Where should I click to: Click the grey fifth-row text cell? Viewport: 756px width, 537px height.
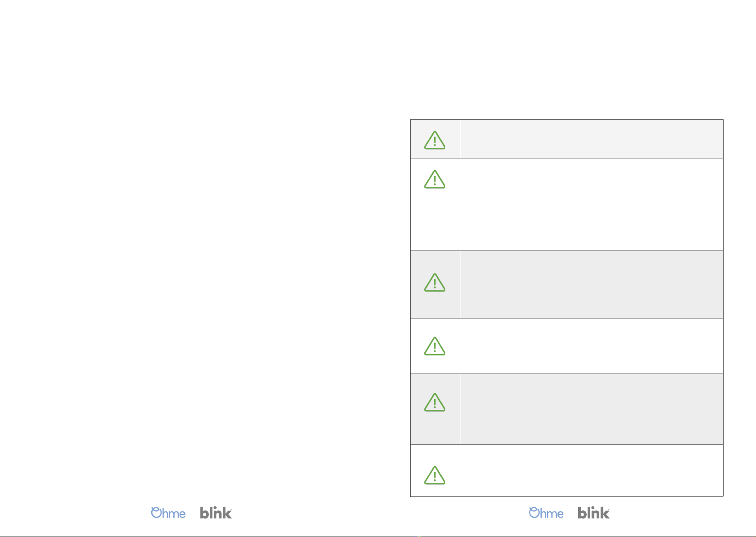coord(591,409)
